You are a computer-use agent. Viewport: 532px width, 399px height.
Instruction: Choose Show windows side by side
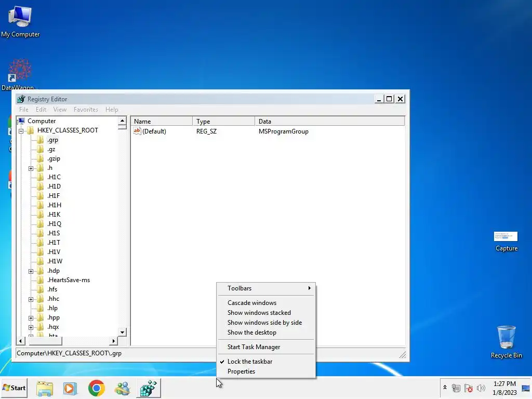point(266,322)
